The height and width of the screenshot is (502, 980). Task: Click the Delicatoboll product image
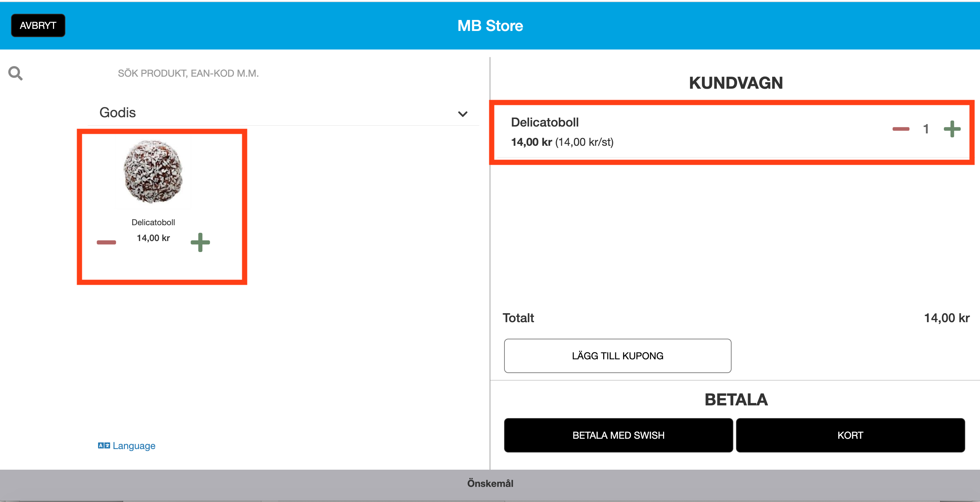coord(153,171)
